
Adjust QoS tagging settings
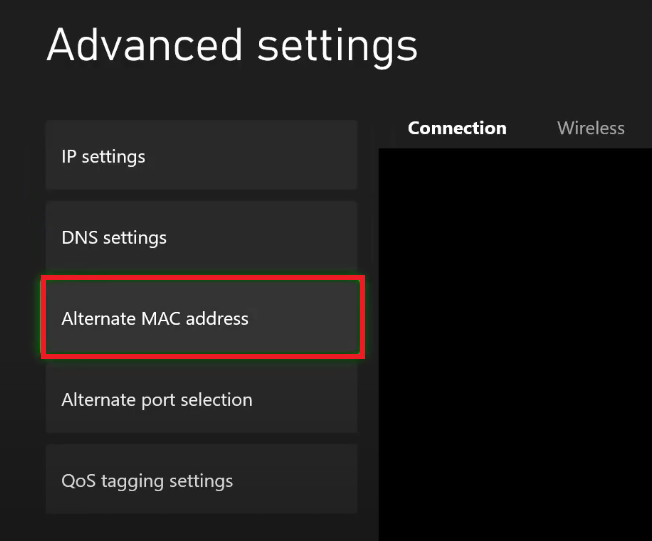[x=201, y=480]
